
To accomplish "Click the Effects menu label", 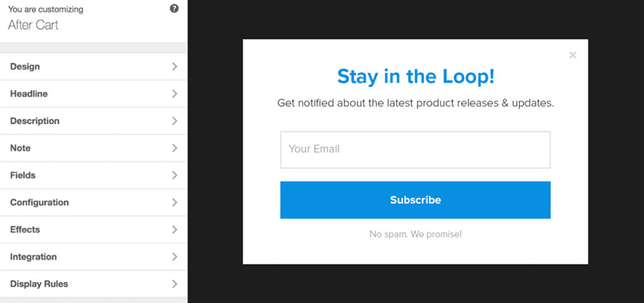I will pos(25,230).
